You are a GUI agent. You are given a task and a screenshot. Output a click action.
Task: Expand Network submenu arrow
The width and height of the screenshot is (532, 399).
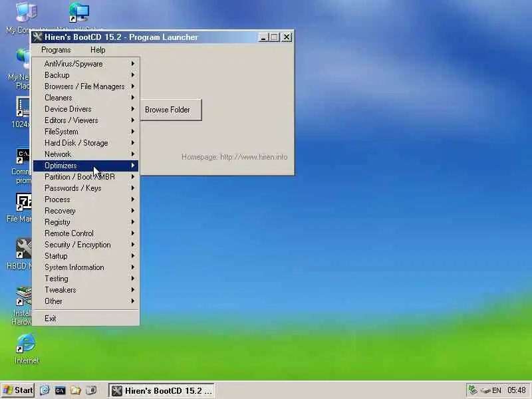point(133,154)
